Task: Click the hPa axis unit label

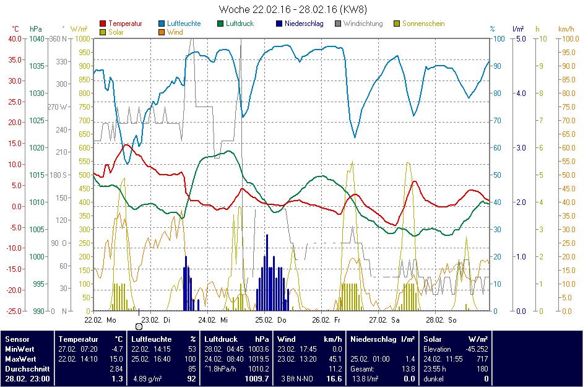Action: [x=36, y=29]
